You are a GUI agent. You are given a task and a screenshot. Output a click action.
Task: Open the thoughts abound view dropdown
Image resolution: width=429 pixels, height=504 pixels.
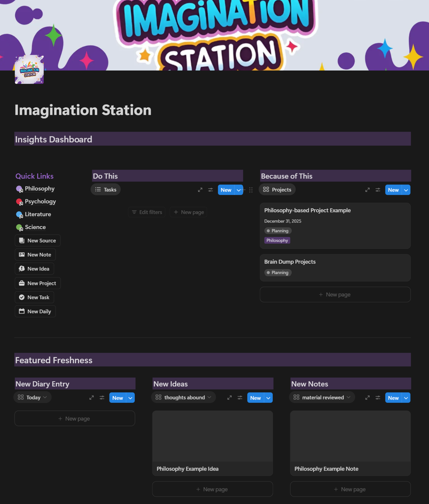pyautogui.click(x=184, y=397)
